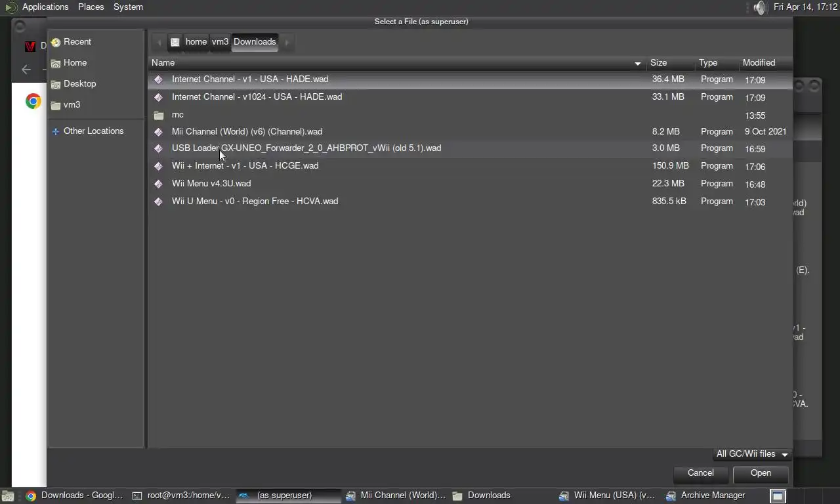Sort files by Name column
This screenshot has height=504, width=840.
pos(397,63)
